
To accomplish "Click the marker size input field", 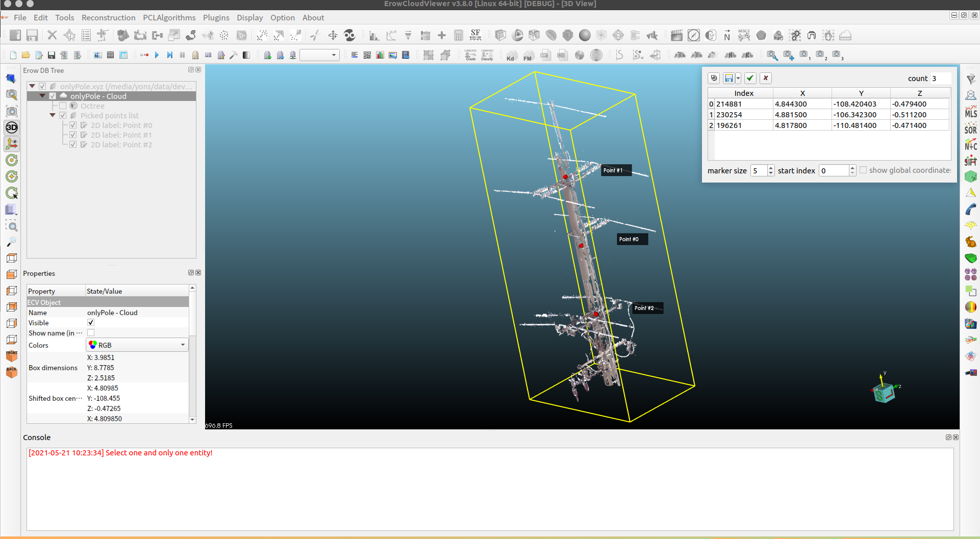I will point(759,171).
